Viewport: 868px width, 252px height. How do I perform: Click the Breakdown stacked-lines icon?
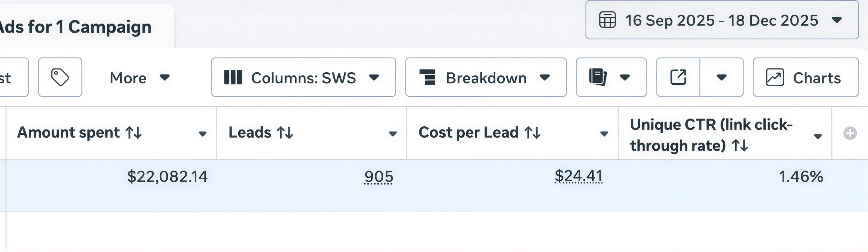click(428, 78)
